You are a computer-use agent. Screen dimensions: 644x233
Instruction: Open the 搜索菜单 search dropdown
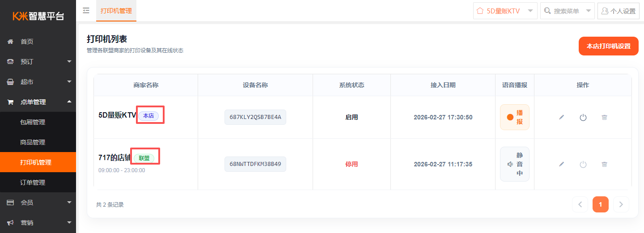(567, 11)
